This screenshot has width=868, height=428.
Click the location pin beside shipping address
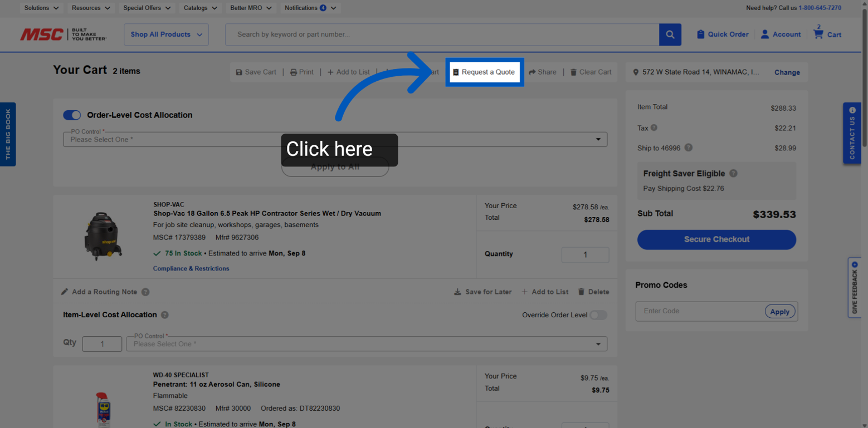click(x=636, y=72)
